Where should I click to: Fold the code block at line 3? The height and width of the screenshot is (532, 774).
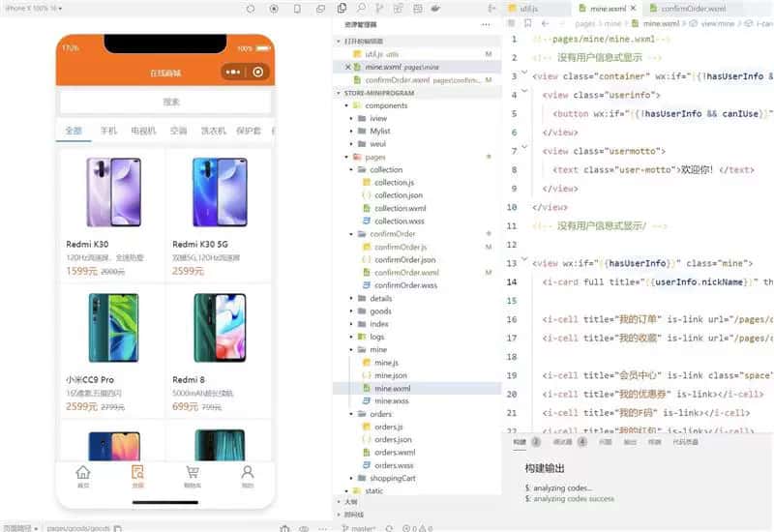click(x=524, y=73)
